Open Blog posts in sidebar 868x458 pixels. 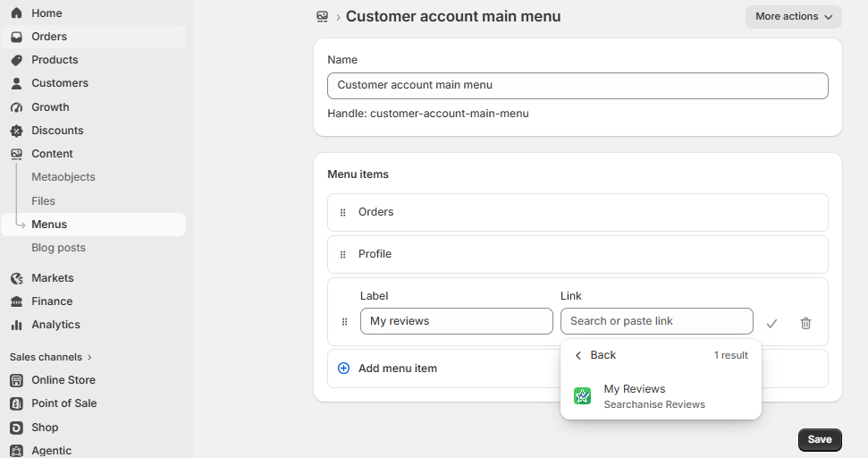click(x=58, y=248)
